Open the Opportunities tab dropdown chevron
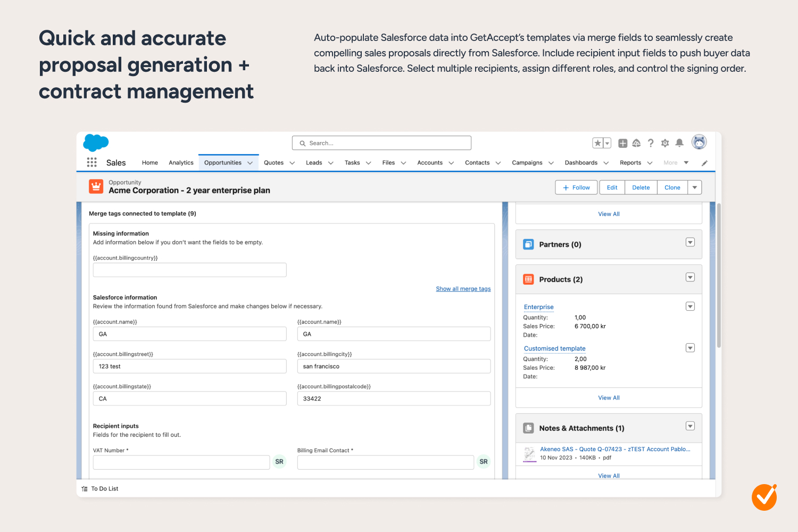Image resolution: width=798 pixels, height=532 pixels. 250,163
